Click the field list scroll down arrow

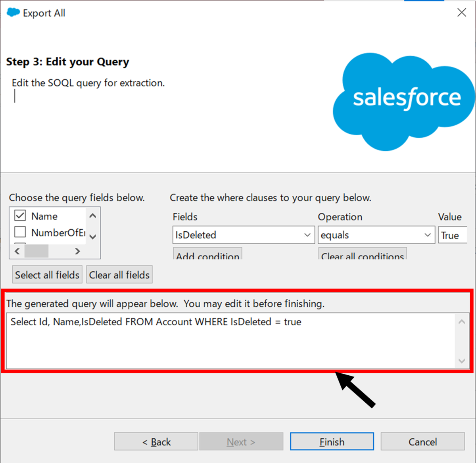(x=93, y=237)
